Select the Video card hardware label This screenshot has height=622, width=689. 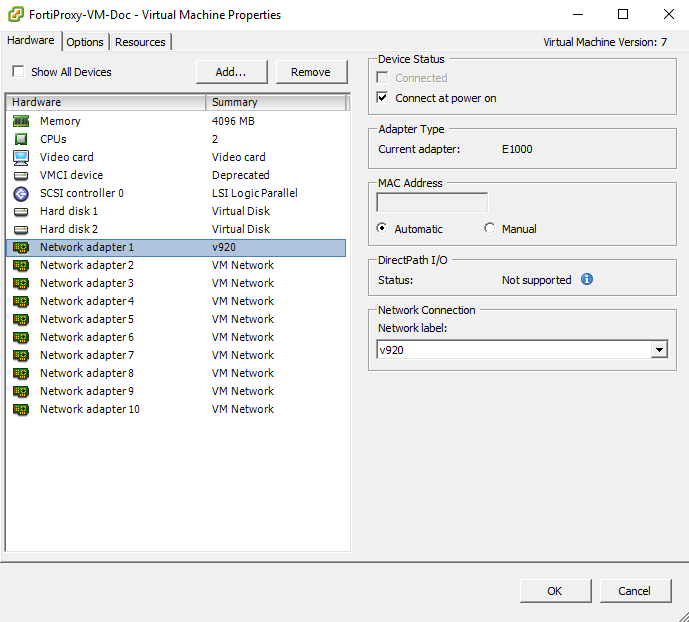pyautogui.click(x=67, y=157)
